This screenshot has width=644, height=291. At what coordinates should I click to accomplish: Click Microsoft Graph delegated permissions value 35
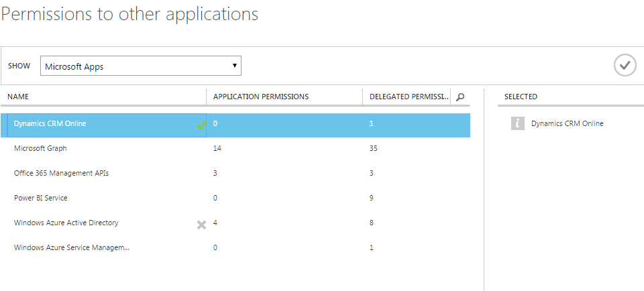[374, 149]
